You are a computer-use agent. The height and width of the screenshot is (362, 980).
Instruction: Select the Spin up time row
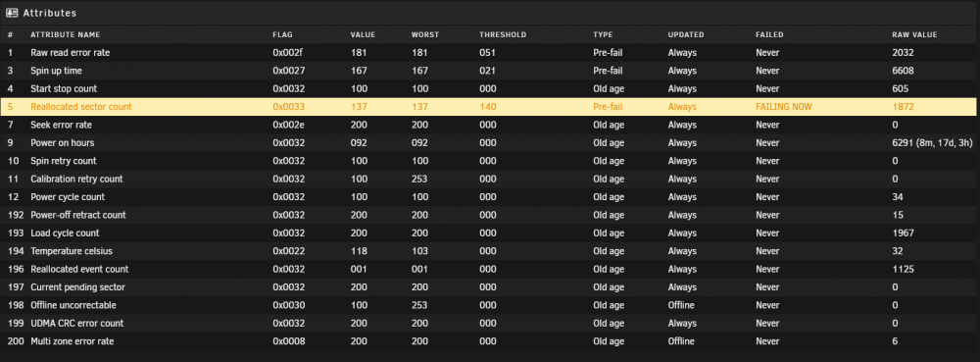490,72
